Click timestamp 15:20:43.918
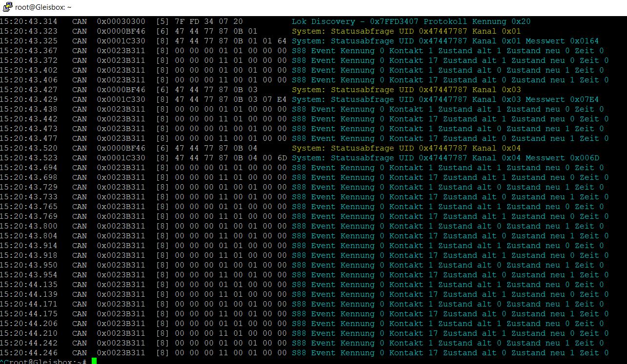 point(29,255)
